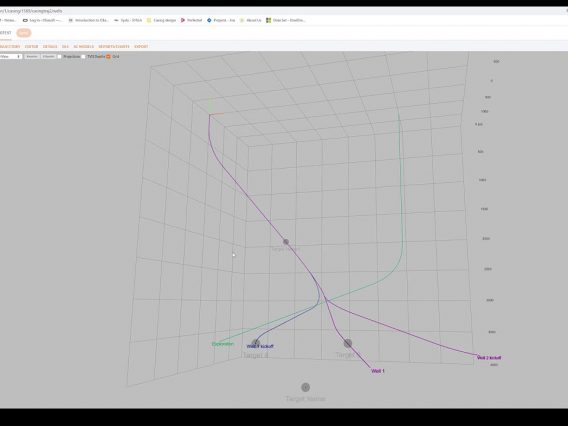568x426 pixels.
Task: Open the Introduction bookmark
Action: click(x=89, y=20)
